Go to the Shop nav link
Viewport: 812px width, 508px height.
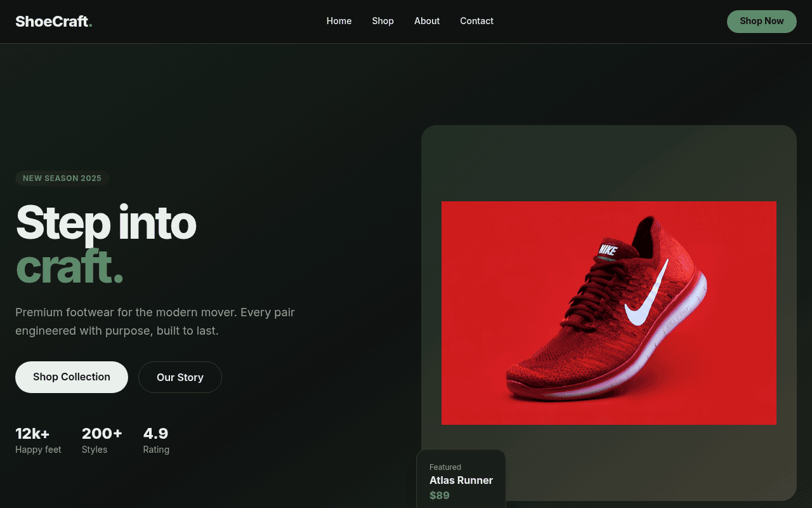coord(383,21)
